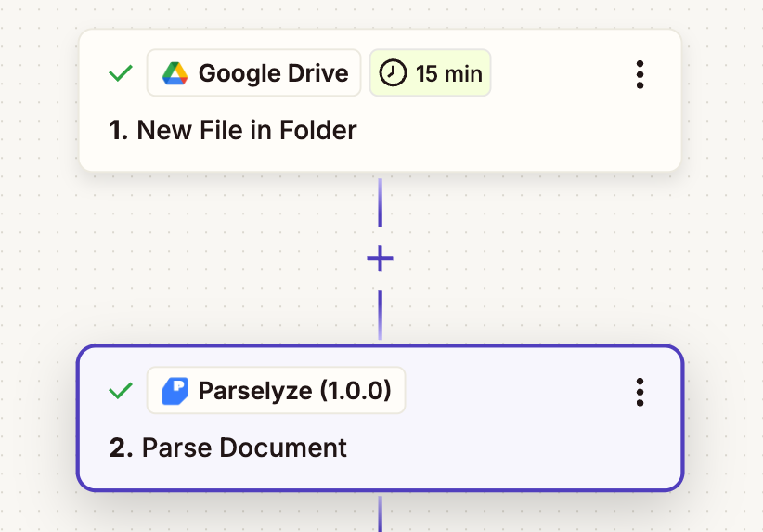The height and width of the screenshot is (532, 763).
Task: Select the "1. New File in Folder" title
Action: coord(233,130)
